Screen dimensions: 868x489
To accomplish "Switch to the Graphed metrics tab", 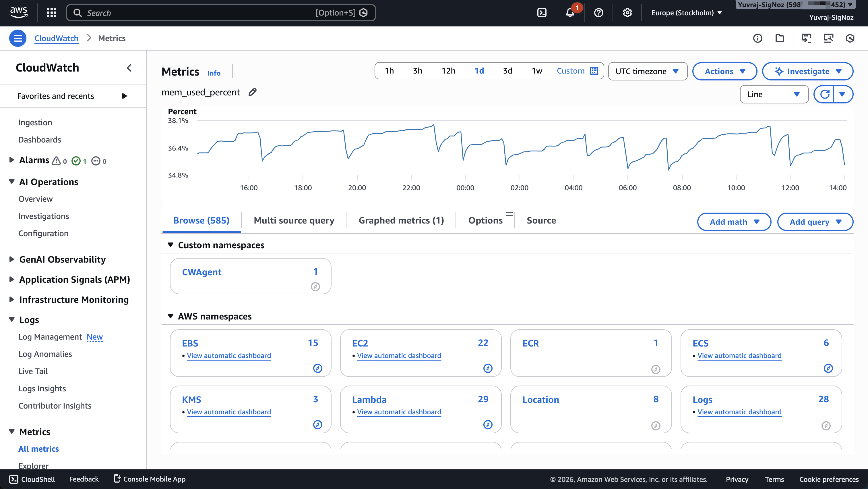I will 401,220.
